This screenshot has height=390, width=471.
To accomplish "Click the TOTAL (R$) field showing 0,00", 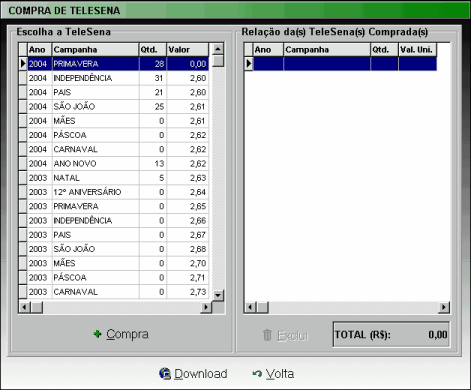I will point(391,334).
